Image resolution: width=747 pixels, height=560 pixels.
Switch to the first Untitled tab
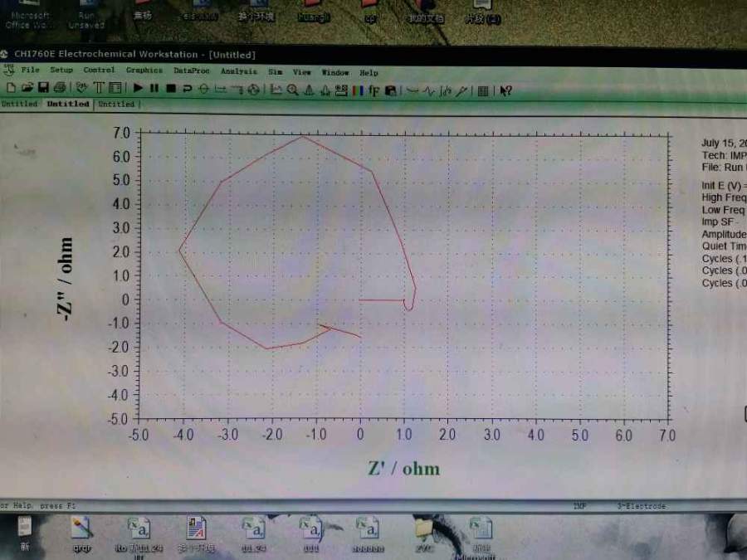(x=19, y=104)
